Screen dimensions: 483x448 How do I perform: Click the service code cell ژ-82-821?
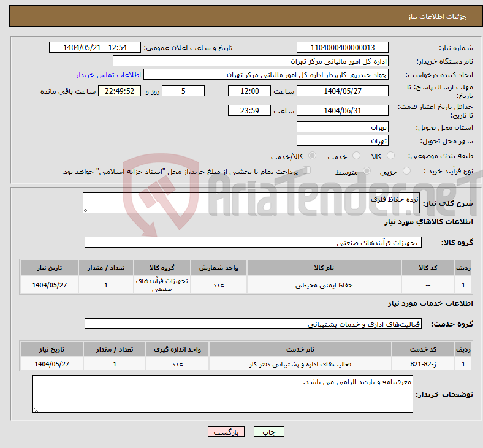click(x=424, y=364)
